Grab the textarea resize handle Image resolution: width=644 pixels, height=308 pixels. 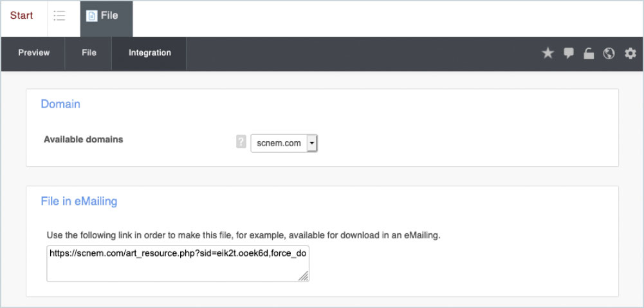point(304,276)
